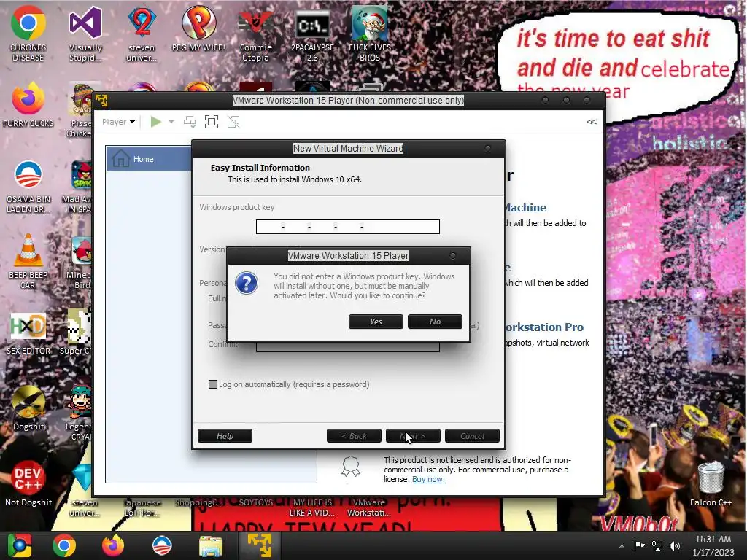Viewport: 747px width, 560px height.
Task: Click the green power on play icon
Action: point(156,122)
